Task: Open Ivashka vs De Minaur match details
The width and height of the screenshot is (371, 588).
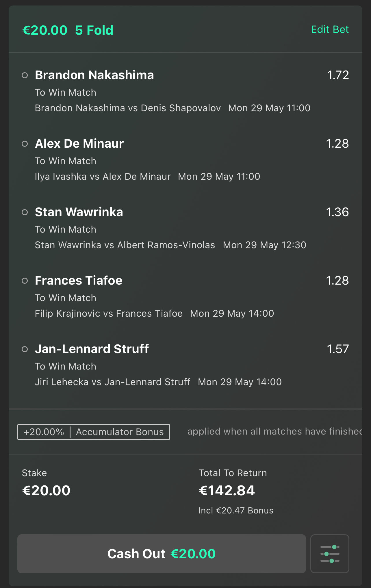Action: tap(103, 177)
